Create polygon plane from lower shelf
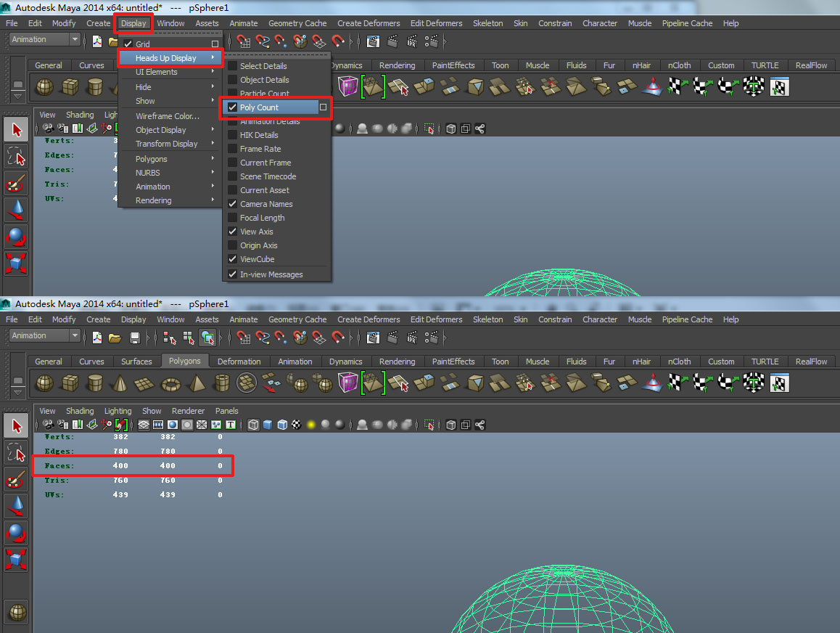 (144, 383)
